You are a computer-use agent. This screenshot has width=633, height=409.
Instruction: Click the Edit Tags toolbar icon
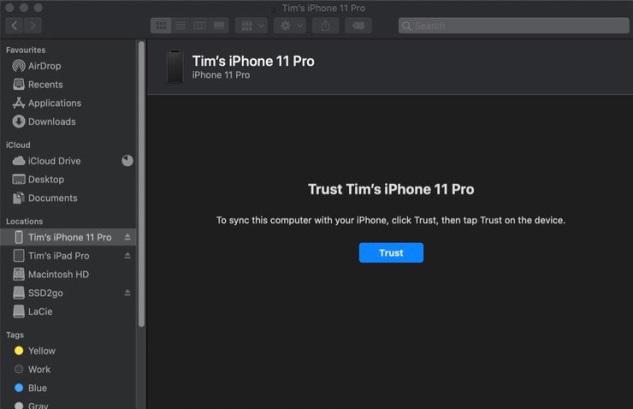[358, 26]
